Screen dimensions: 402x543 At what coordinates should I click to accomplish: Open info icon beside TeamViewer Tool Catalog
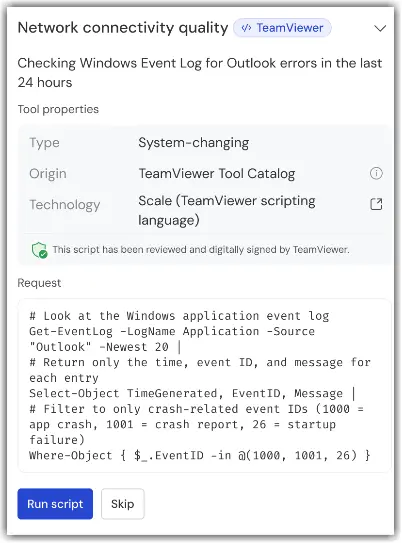pyautogui.click(x=376, y=173)
